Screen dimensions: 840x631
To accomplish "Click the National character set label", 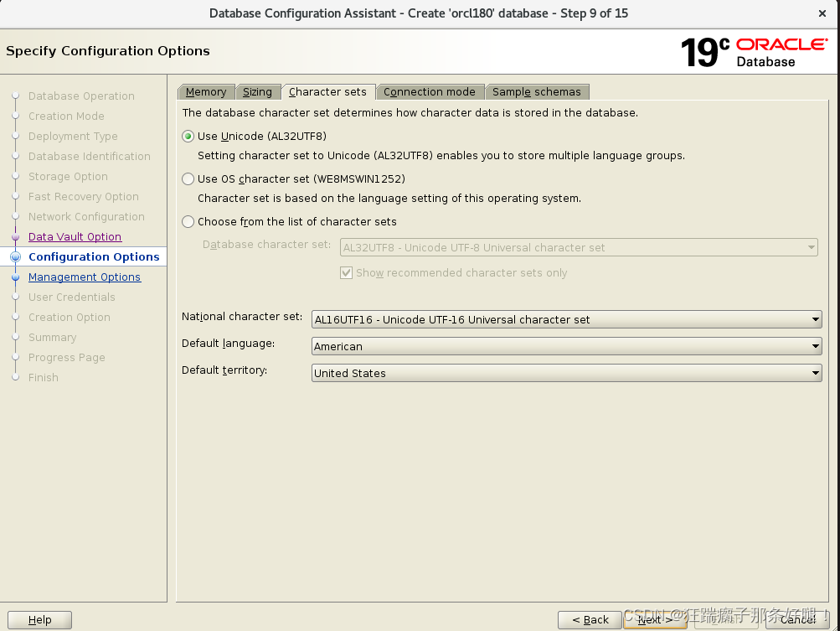I will click(242, 317).
